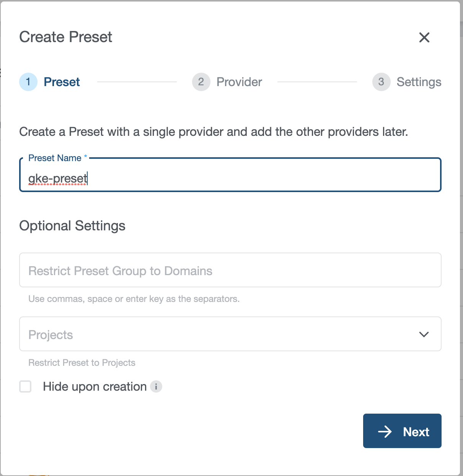463x476 pixels.
Task: Click the step 3 circle in the wizard
Action: pyautogui.click(x=381, y=82)
